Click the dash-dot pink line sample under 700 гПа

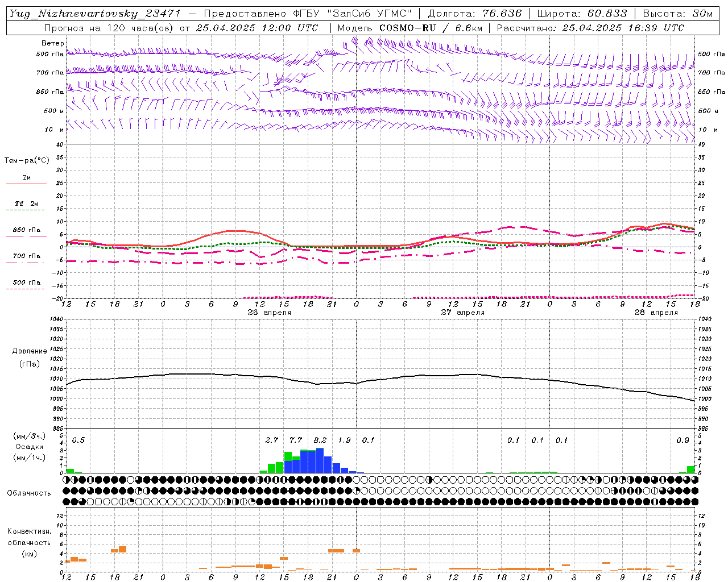[25, 263]
